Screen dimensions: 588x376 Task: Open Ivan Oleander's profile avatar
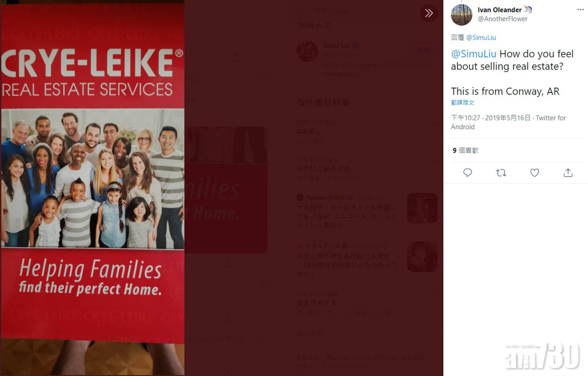[x=462, y=14]
